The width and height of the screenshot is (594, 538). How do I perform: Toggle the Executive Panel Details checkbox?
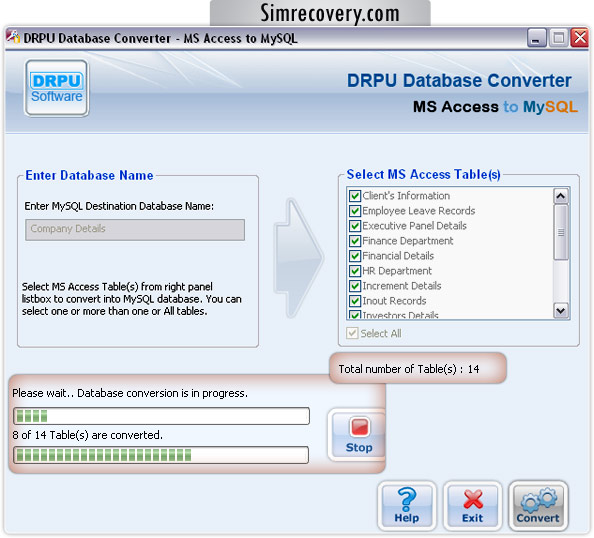[355, 226]
